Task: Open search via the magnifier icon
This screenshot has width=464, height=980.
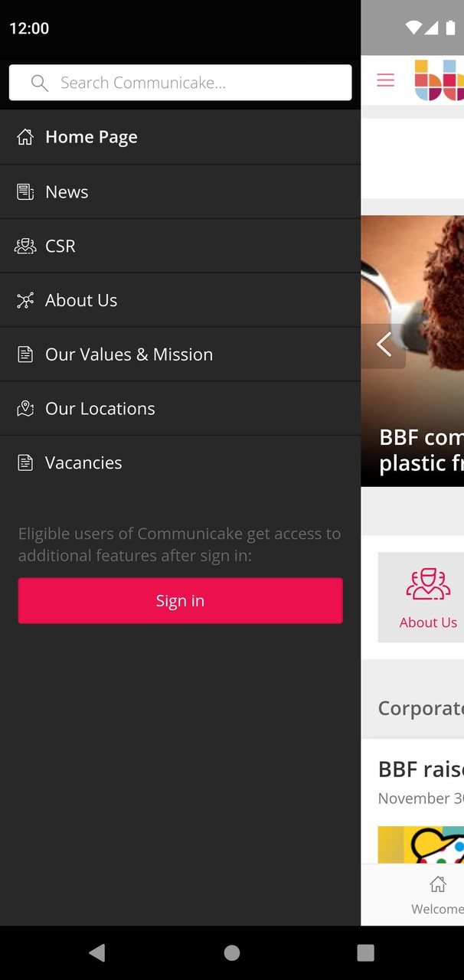Action: click(39, 82)
